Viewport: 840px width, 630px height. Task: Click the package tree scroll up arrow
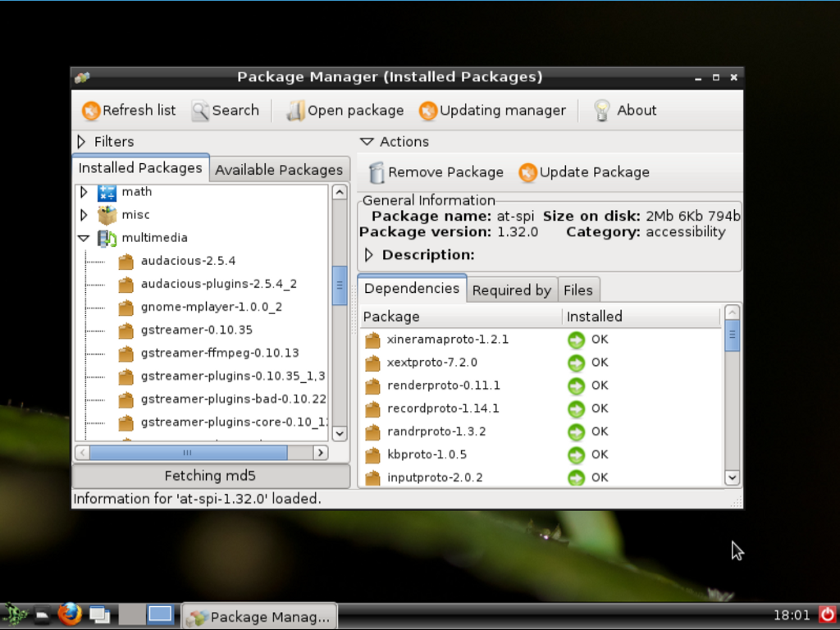coord(340,192)
